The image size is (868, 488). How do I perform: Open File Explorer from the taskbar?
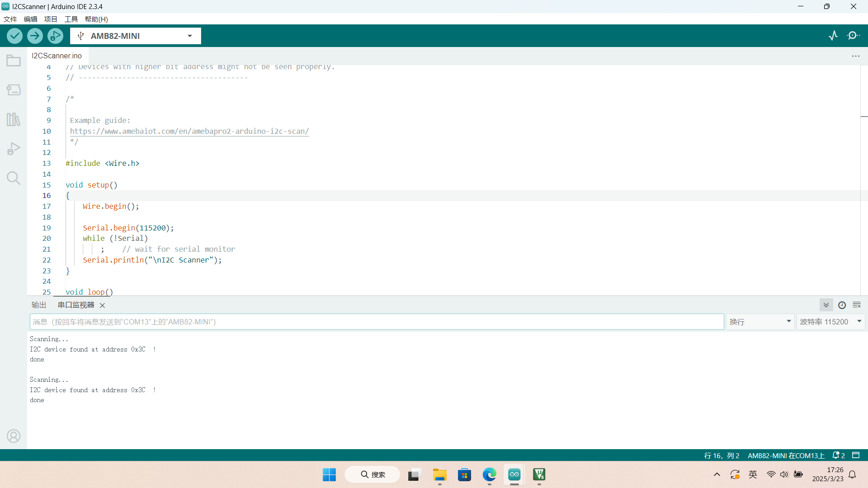coord(439,474)
